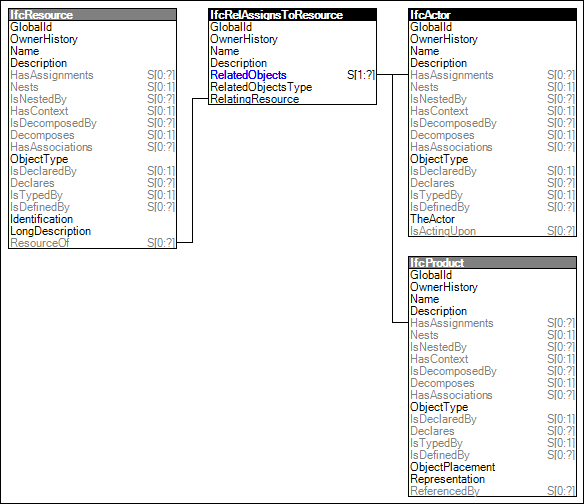Click IsTypedBy in the IfcActor box
This screenshot has height=504, width=584.
point(437,195)
